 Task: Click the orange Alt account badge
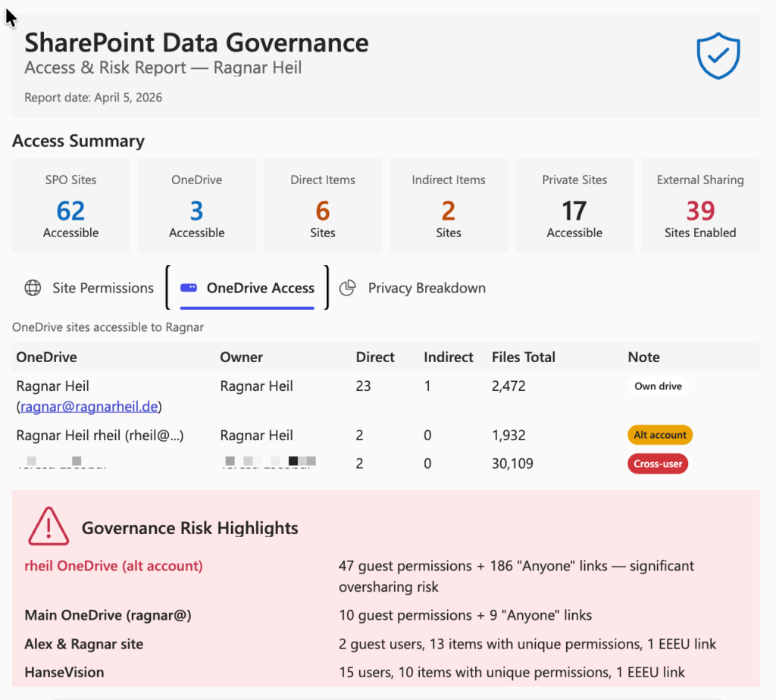[659, 435]
